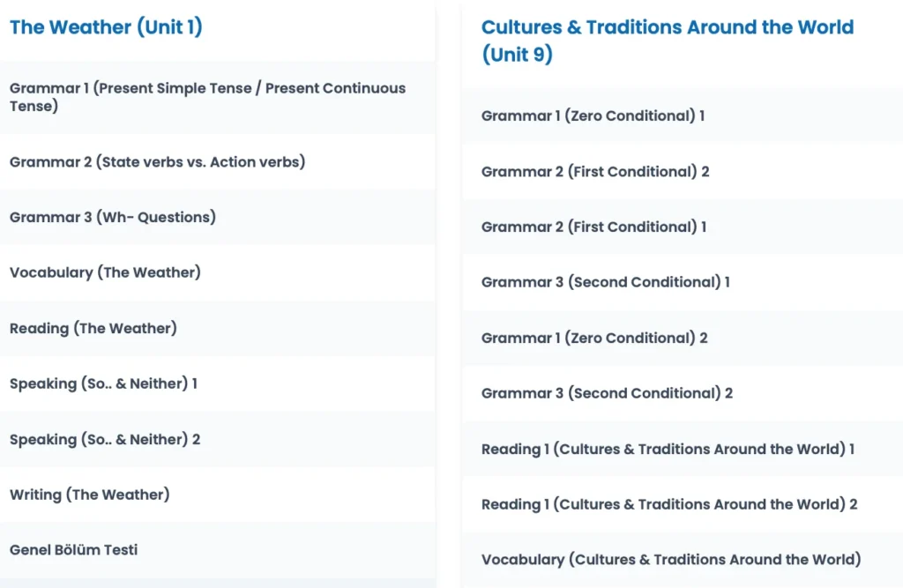Select Writing (The Weather) lesson
Screen dimensions: 903x588
click(x=218, y=495)
